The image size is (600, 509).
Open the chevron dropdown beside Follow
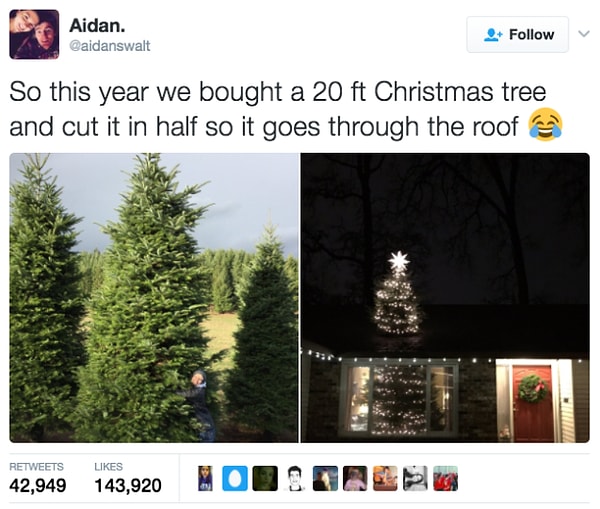pos(584,34)
